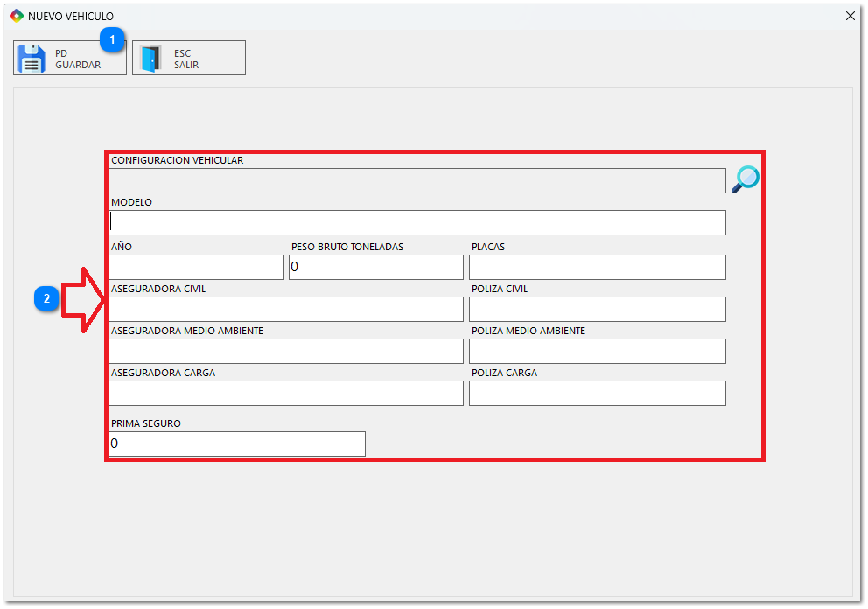Viewport: 868px width, 609px height.
Task: Exit the form using the SALIR button
Action: click(188, 59)
